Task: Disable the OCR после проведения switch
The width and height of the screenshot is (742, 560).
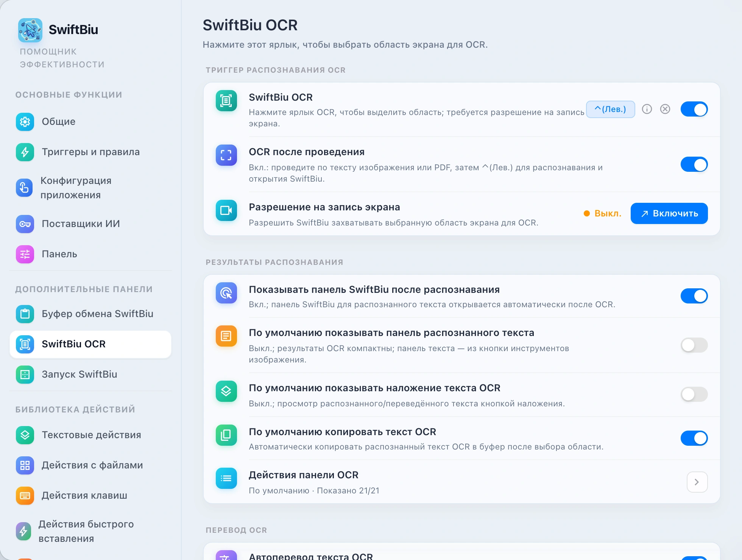Action: coord(694,165)
